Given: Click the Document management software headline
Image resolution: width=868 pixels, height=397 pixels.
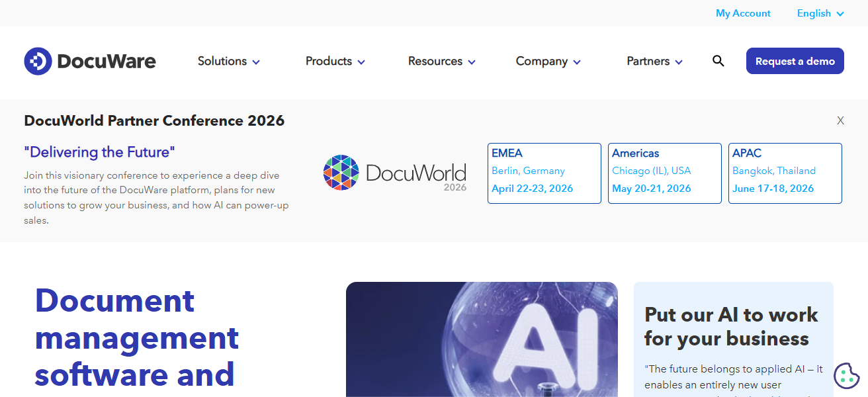Looking at the screenshot, I should (x=136, y=339).
